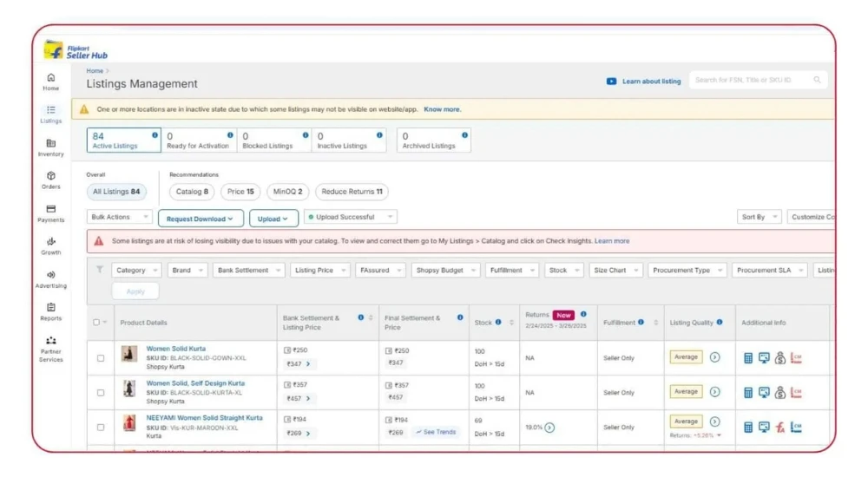Image resolution: width=868 pixels, height=477 pixels.
Task: Click info icon on Archived Listings card
Action: click(x=465, y=135)
